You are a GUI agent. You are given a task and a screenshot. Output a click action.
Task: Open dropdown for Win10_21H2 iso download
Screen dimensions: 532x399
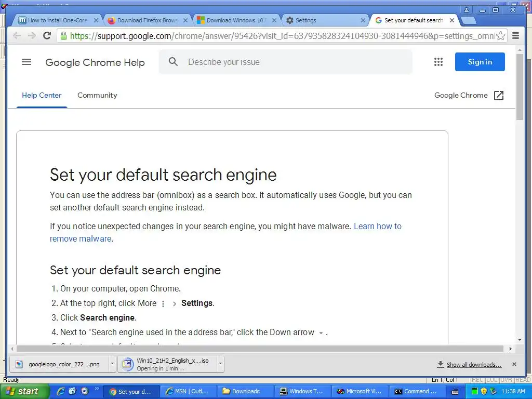pyautogui.click(x=220, y=364)
